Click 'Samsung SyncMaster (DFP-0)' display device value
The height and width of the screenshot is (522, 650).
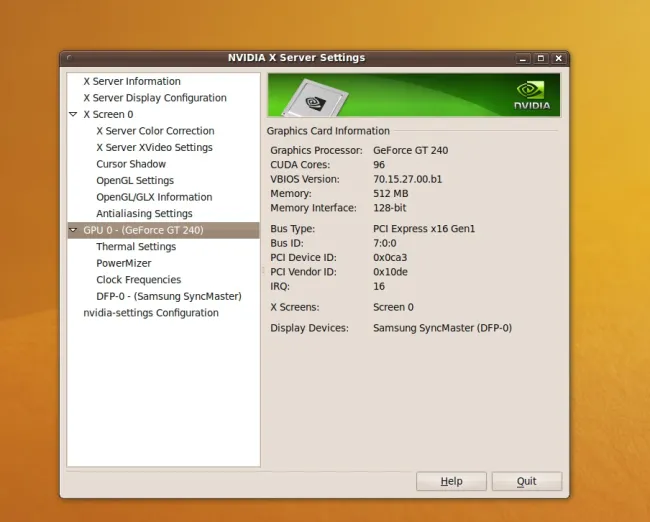tap(442, 328)
